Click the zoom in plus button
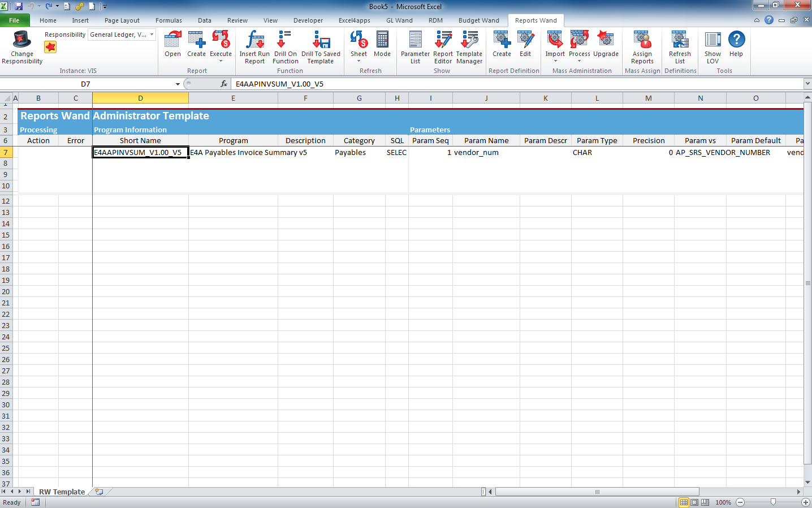 click(806, 502)
